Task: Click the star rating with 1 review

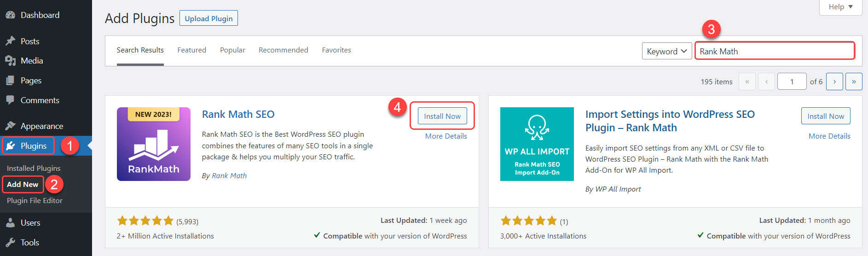Action: pos(529,221)
